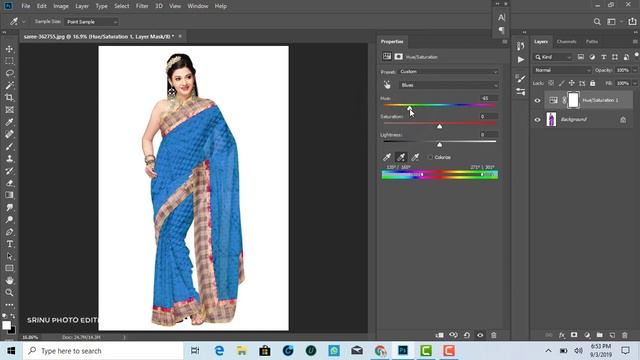Image resolution: width=640 pixels, height=360 pixels.
Task: Select the Hand tool
Action: pos(9,280)
